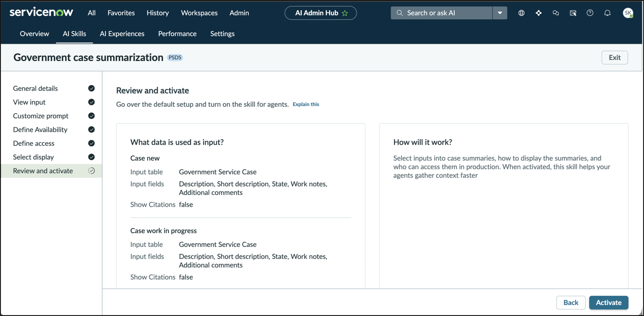The image size is (644, 316).
Task: Click the Activate button
Action: (x=609, y=303)
